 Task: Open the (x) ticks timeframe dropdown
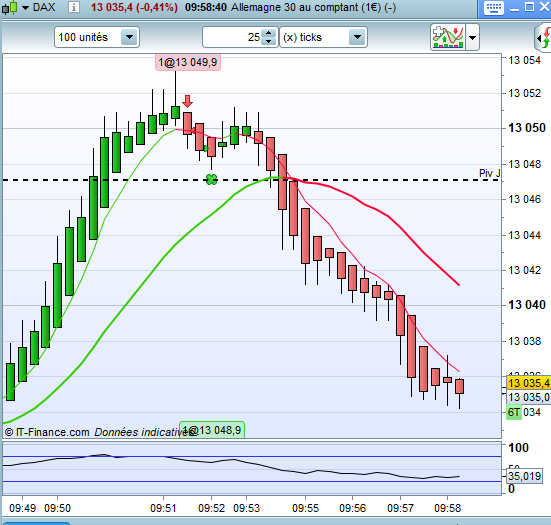pos(323,37)
